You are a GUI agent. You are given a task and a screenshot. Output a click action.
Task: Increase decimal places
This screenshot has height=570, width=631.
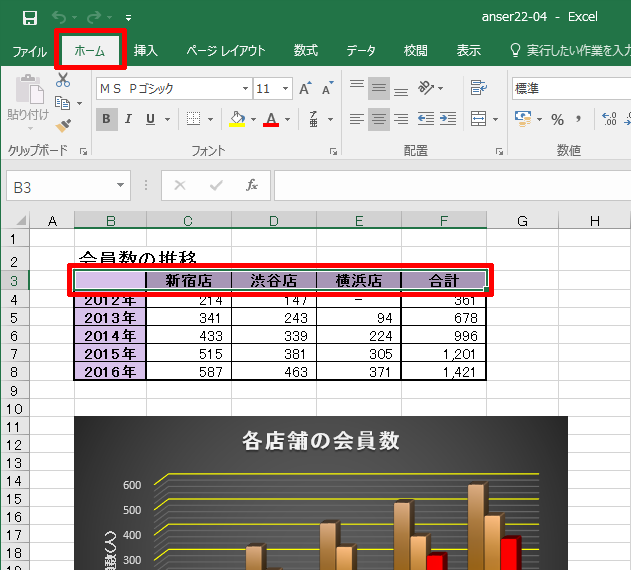(609, 119)
